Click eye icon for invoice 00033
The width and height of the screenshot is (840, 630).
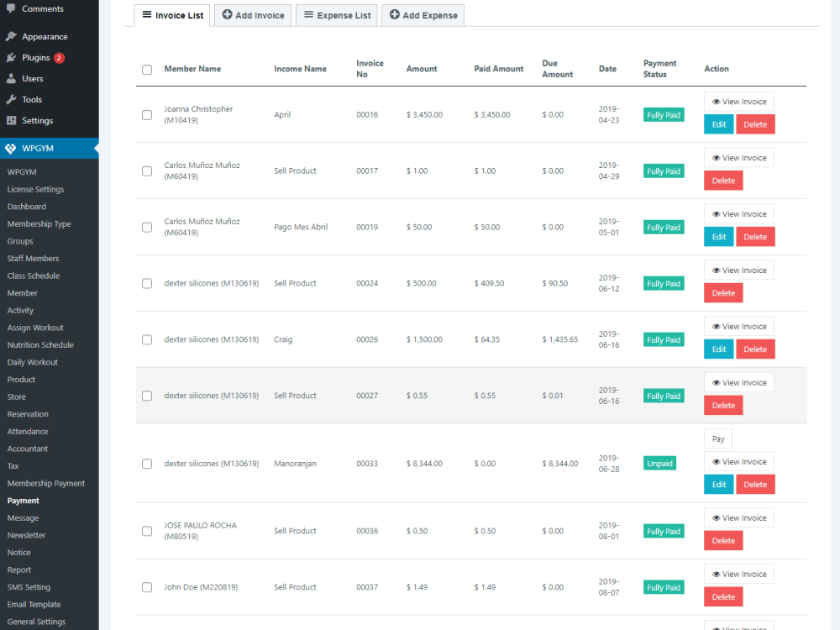click(x=716, y=462)
